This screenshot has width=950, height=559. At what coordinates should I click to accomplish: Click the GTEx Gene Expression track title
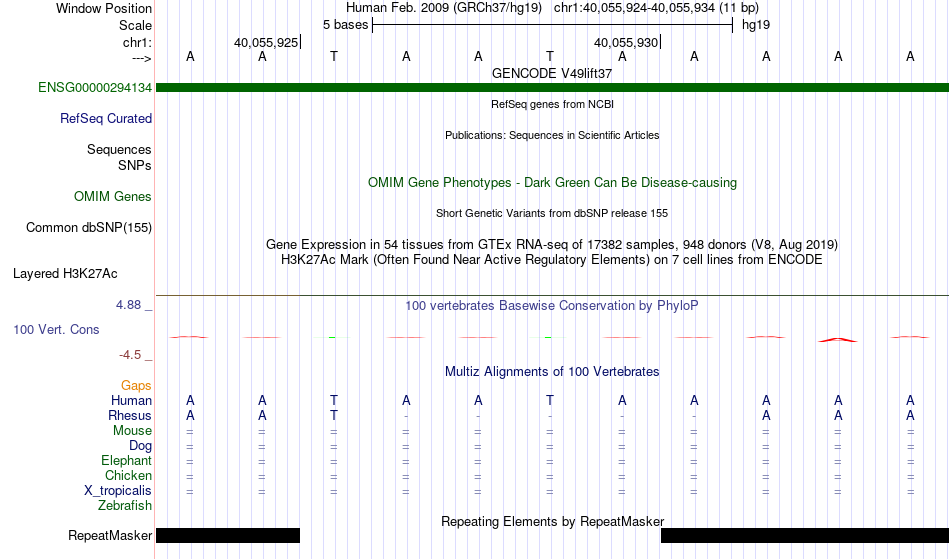pyautogui.click(x=552, y=245)
